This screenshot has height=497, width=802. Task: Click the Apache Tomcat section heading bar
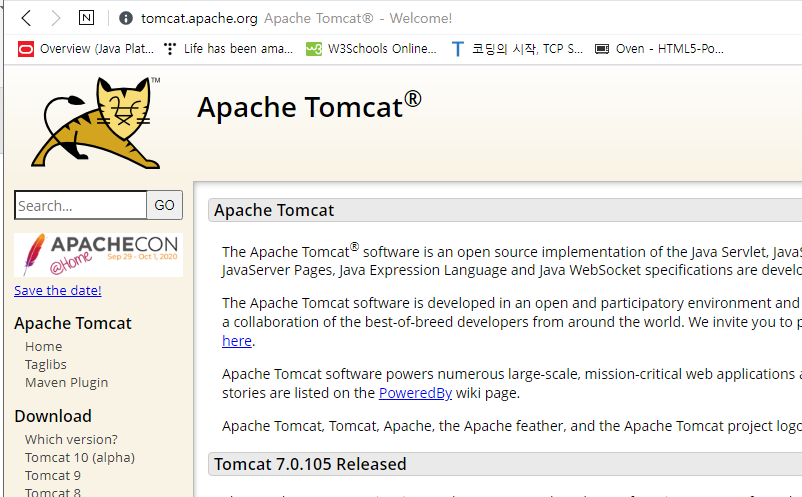tap(505, 210)
